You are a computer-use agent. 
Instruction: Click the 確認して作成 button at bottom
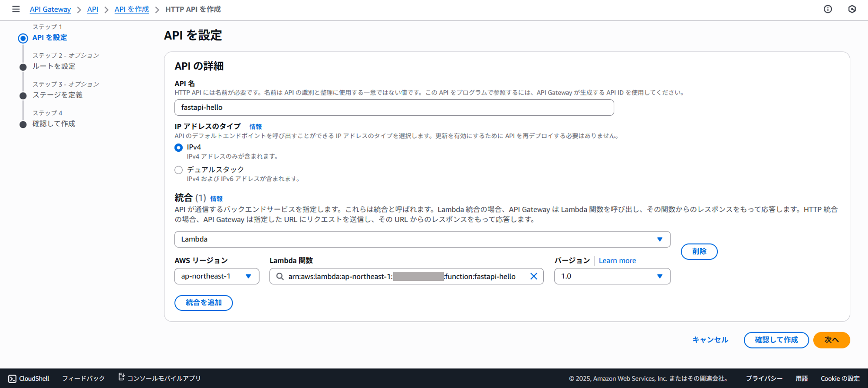tap(776, 340)
